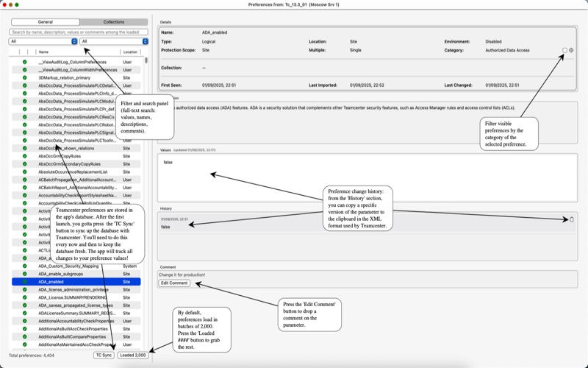
Task: Load remaining preferences via Loaded 2,000 button
Action: (133, 355)
